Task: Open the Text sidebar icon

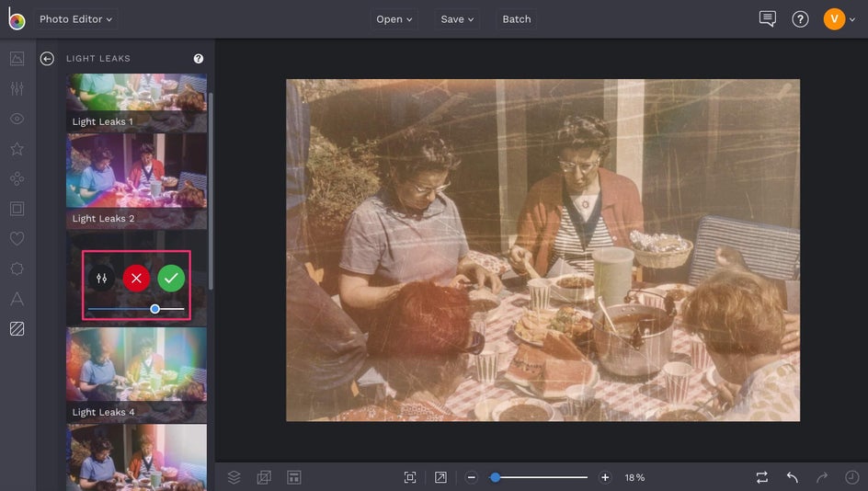Action: tap(17, 299)
